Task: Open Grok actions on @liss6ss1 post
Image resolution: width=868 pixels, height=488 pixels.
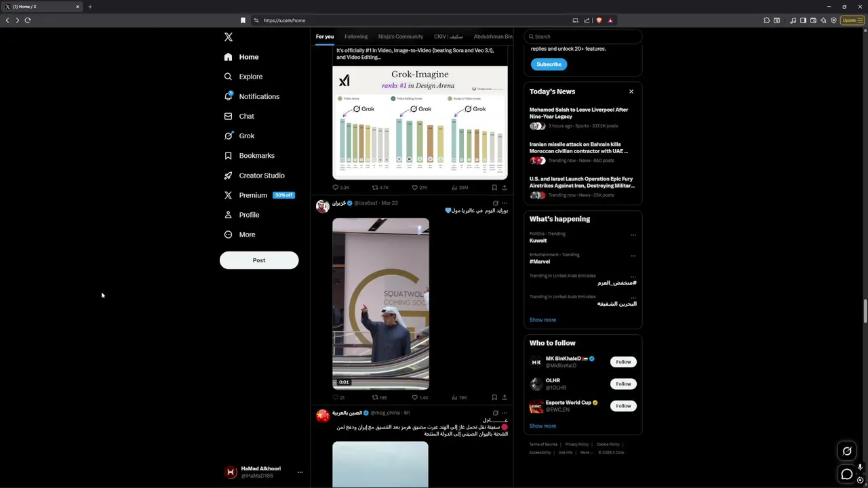Action: tap(495, 203)
